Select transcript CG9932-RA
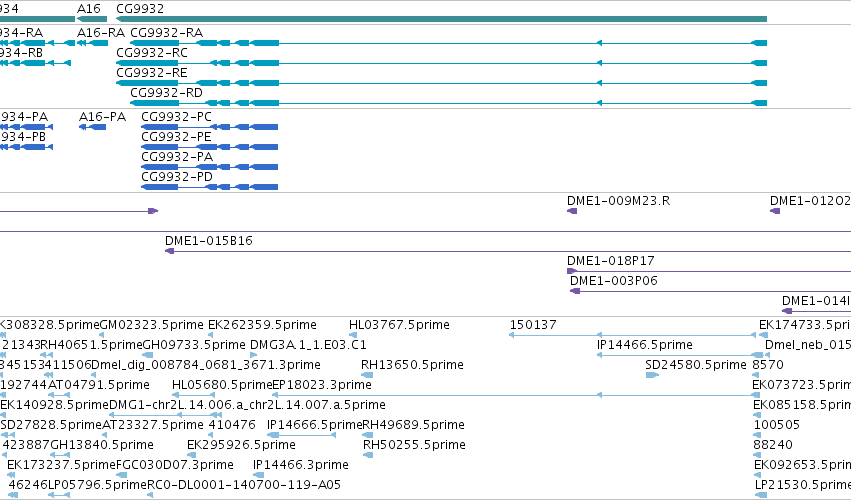The height and width of the screenshot is (500, 851). click(x=448, y=43)
